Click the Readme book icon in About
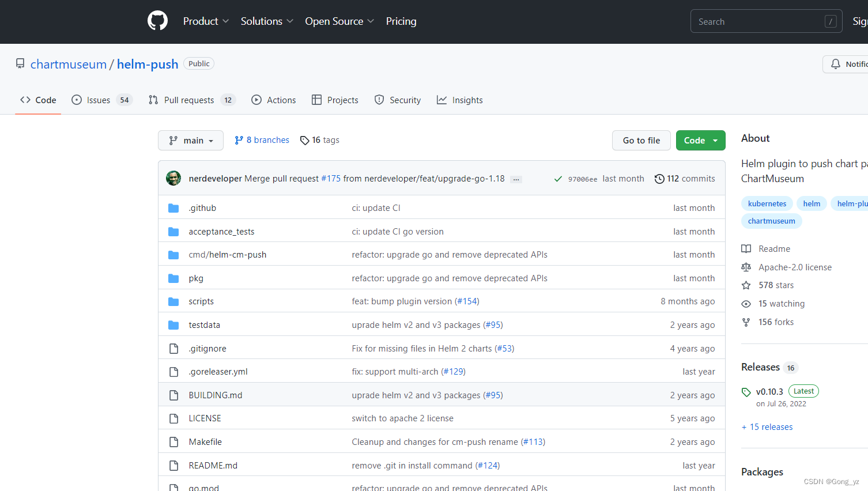Image resolution: width=868 pixels, height=491 pixels. click(746, 249)
